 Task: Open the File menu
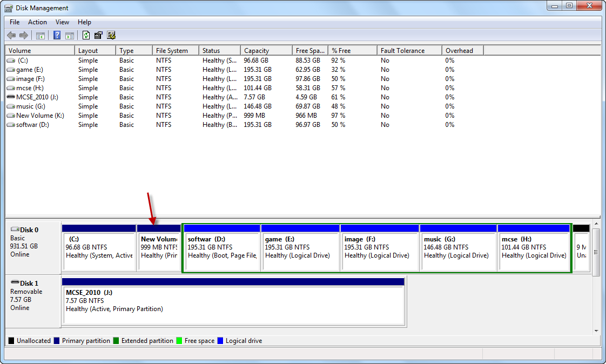pyautogui.click(x=15, y=22)
